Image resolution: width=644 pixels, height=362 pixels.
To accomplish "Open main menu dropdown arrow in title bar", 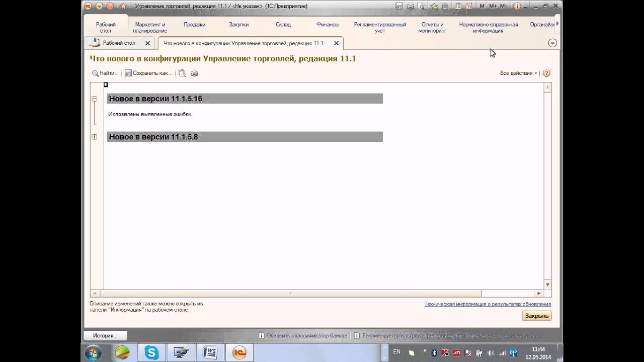I will pyautogui.click(x=99, y=6).
